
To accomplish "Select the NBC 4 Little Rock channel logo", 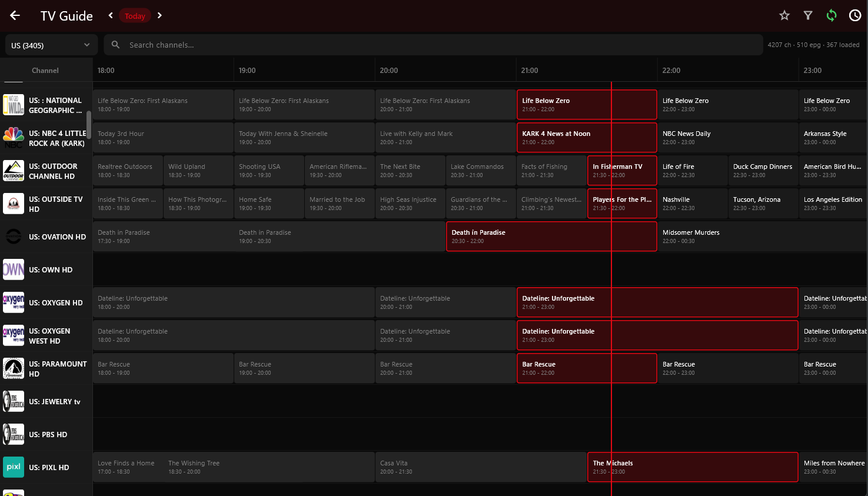I will 14,138.
